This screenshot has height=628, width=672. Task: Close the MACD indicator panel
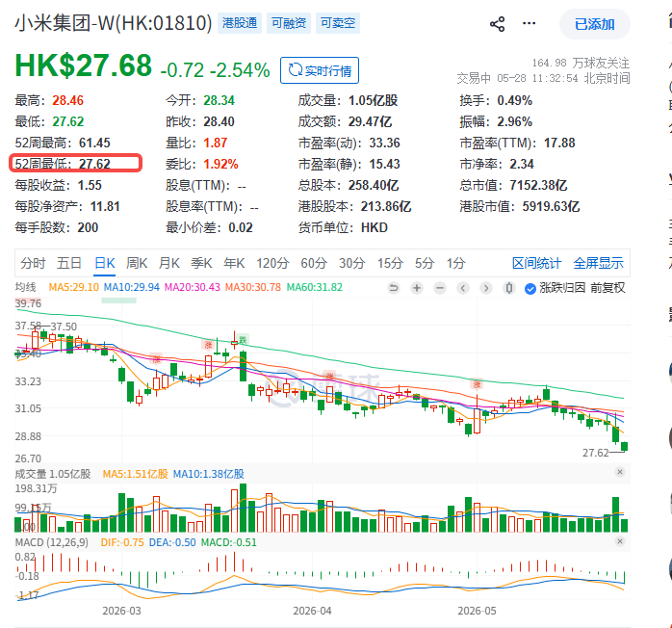point(620,541)
